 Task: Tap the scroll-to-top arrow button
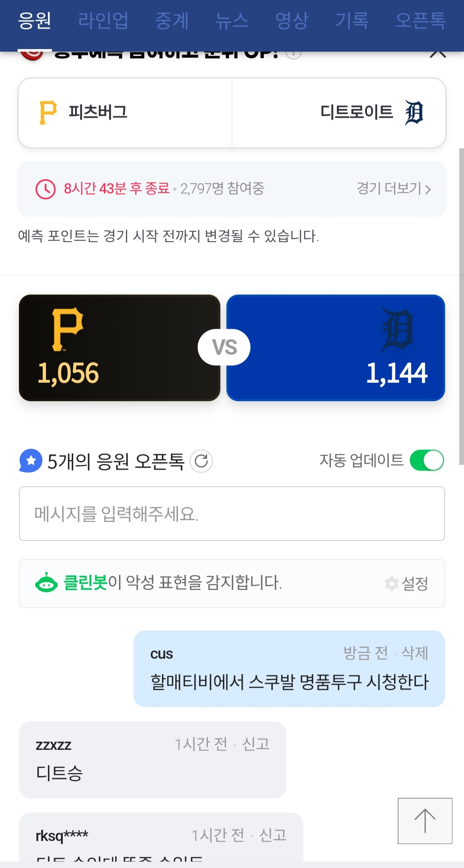tap(425, 821)
